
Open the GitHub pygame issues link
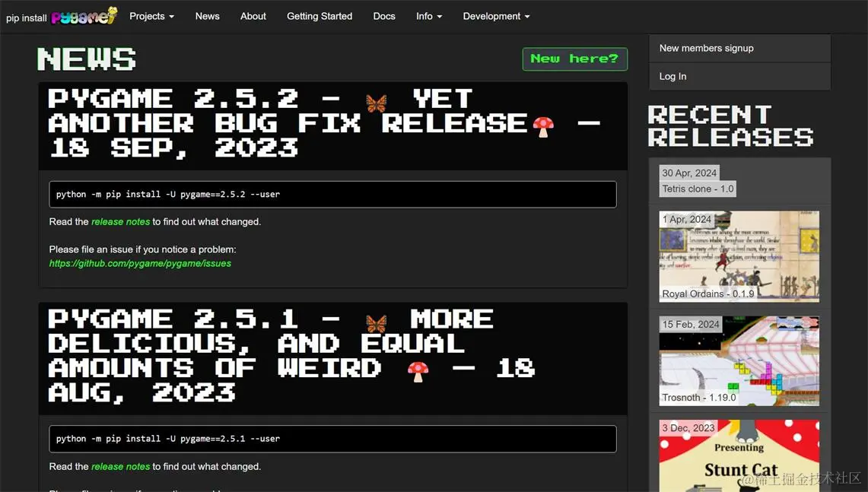point(140,263)
